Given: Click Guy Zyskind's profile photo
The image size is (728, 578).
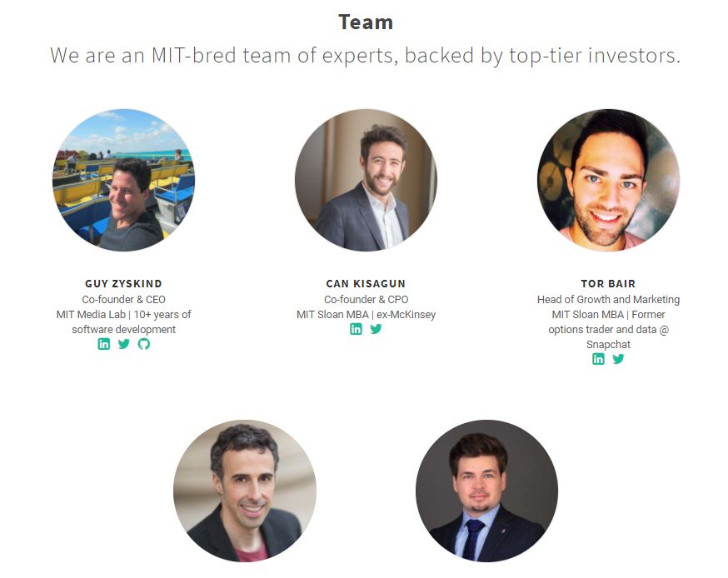Looking at the screenshot, I should click(x=123, y=180).
